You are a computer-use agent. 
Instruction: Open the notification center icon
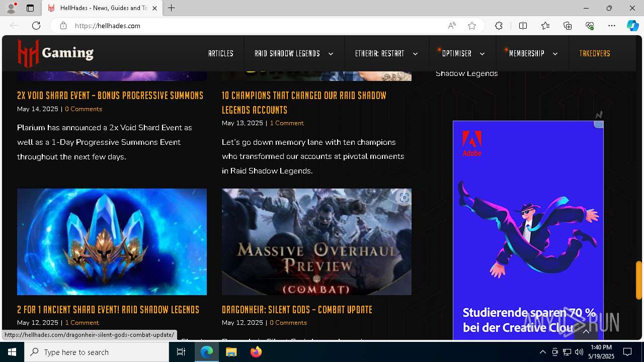point(627,352)
